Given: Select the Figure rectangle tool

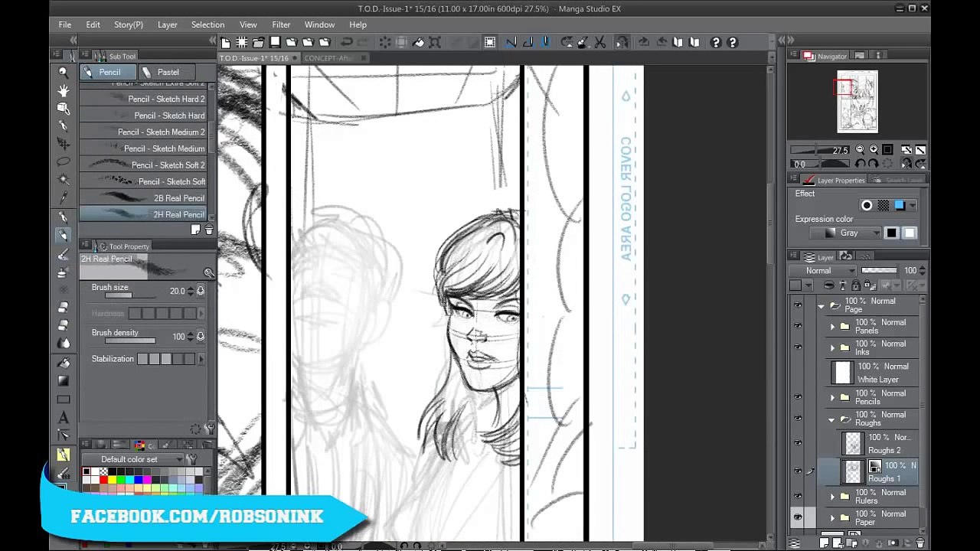Looking at the screenshot, I should pyautogui.click(x=64, y=399).
